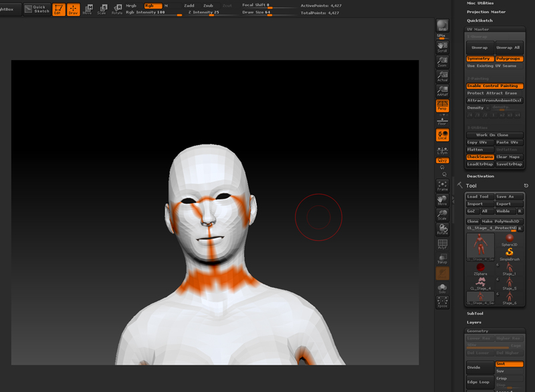Open the Misc Utilities menu item
Screen dimensions: 535x392
click(x=480, y=3)
